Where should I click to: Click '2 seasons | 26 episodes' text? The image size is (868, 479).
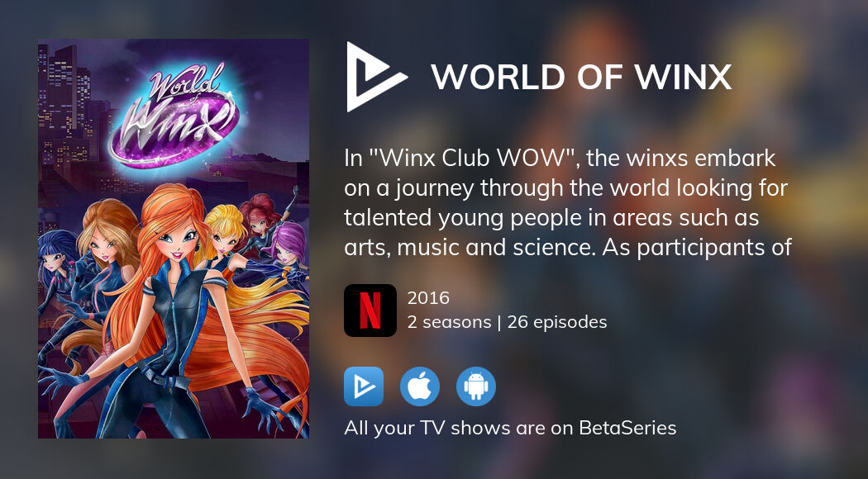pyautogui.click(x=507, y=322)
